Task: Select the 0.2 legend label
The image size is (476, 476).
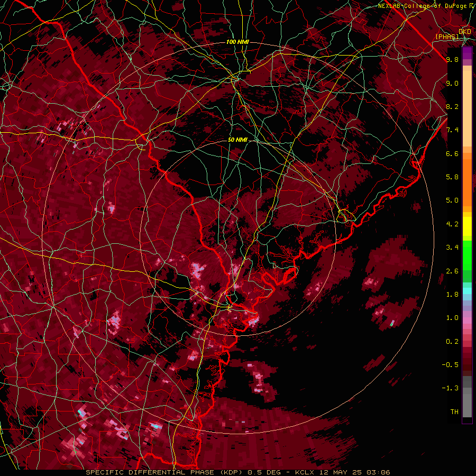Action: (x=452, y=342)
